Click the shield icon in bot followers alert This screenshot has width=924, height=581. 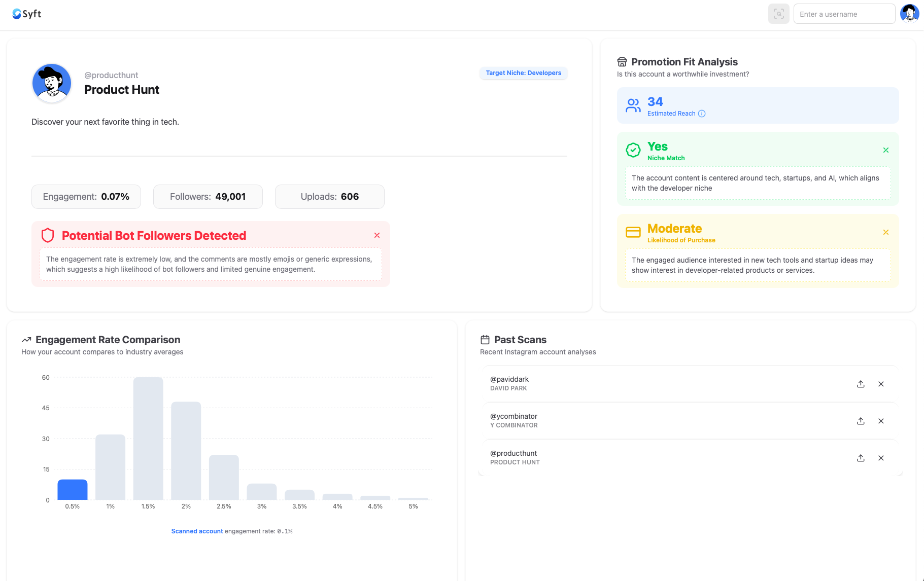pos(48,235)
